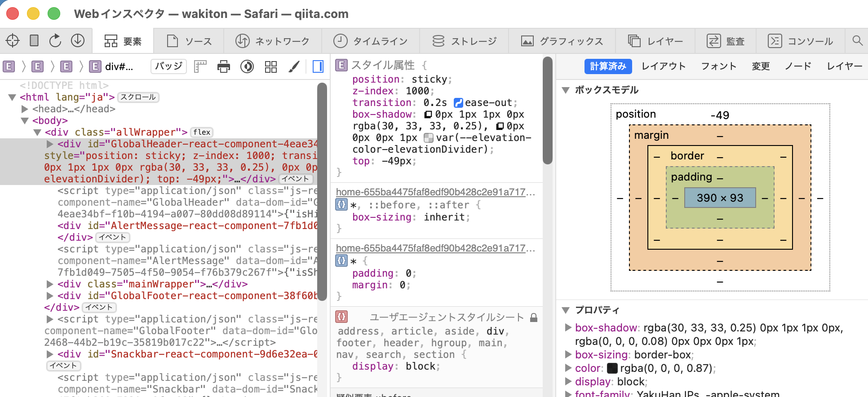Click the first E breadcrumb element
This screenshot has height=397, width=868.
(9, 67)
